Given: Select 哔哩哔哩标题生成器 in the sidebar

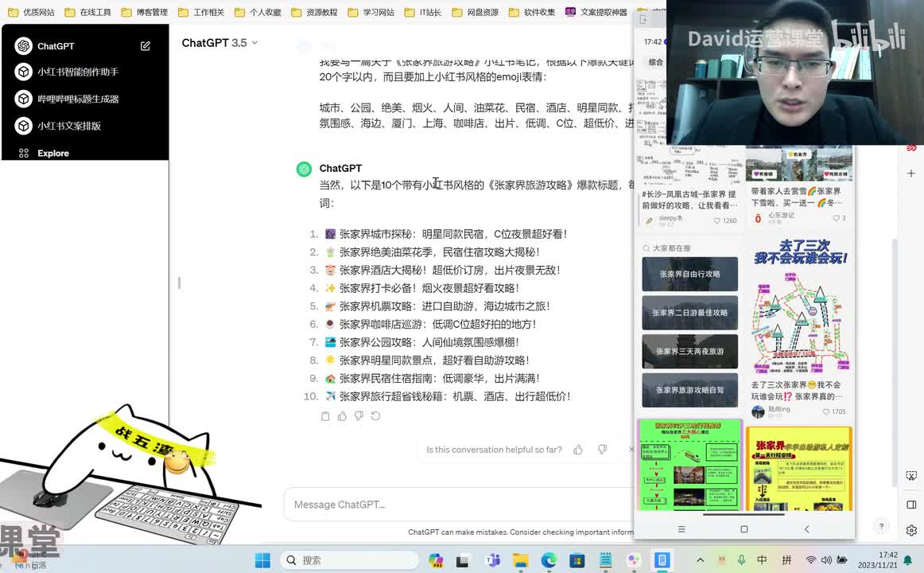Looking at the screenshot, I should pos(78,99).
